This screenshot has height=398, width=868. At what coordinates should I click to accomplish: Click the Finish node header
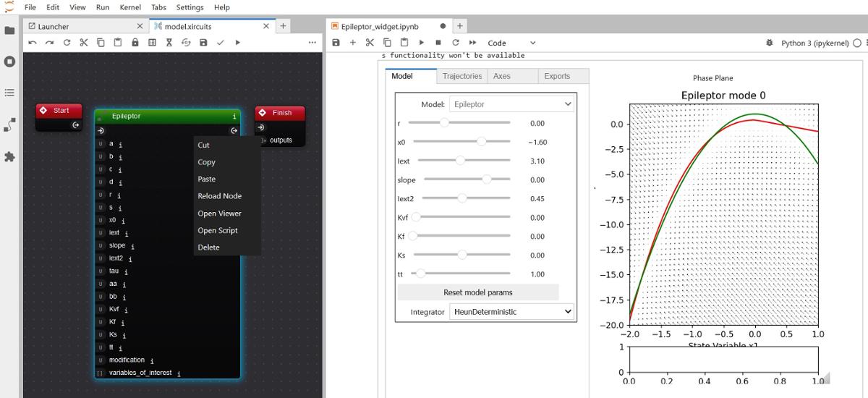click(280, 113)
